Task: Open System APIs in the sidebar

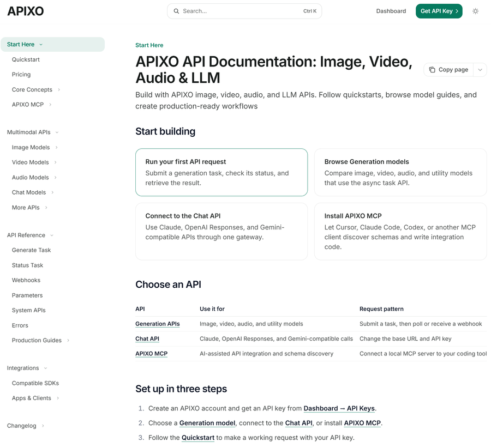Action: point(29,310)
